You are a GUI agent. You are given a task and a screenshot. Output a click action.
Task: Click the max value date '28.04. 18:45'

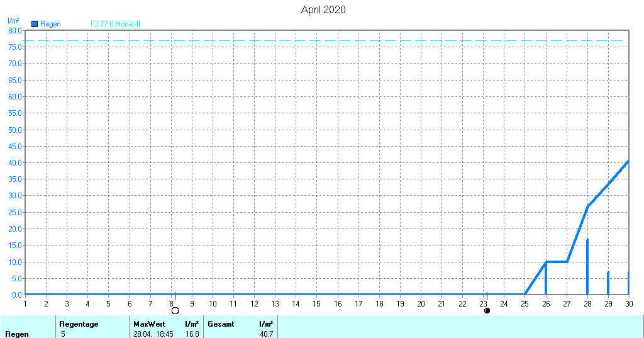(x=153, y=334)
